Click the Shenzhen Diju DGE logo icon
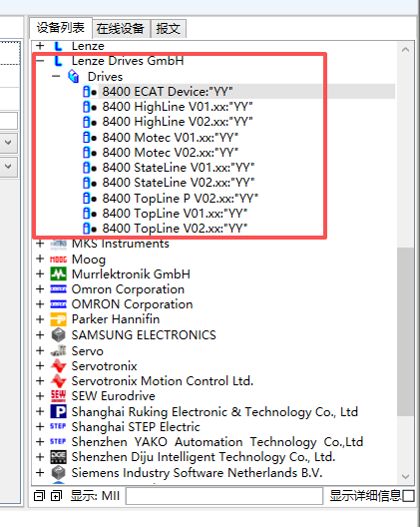Image resolution: width=420 pixels, height=527 pixels. [58, 457]
